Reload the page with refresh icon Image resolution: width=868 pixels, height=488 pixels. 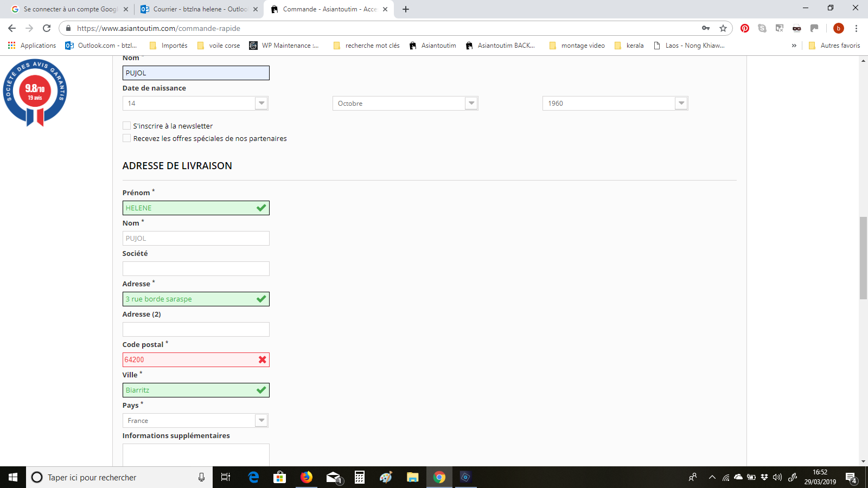click(47, 28)
